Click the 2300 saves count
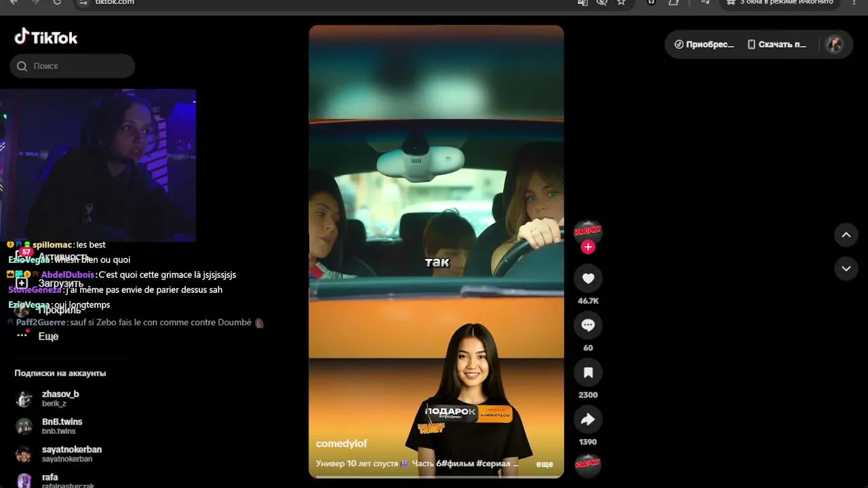This screenshot has height=488, width=868. pos(588,395)
